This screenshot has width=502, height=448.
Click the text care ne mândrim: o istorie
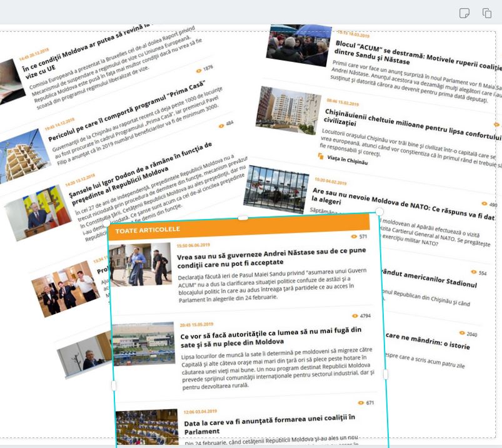click(x=428, y=341)
